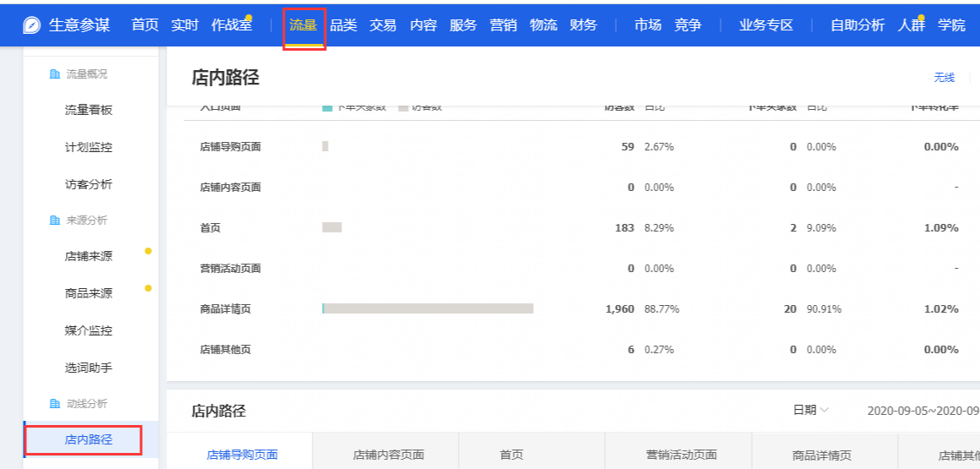980x469 pixels.
Task: Click the 商品详情页 row label
Action: point(226,309)
